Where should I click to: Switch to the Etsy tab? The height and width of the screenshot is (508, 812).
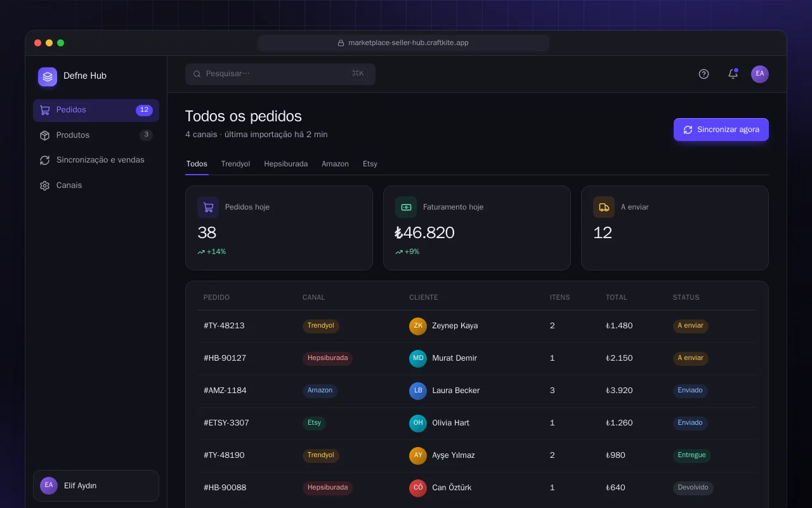370,164
